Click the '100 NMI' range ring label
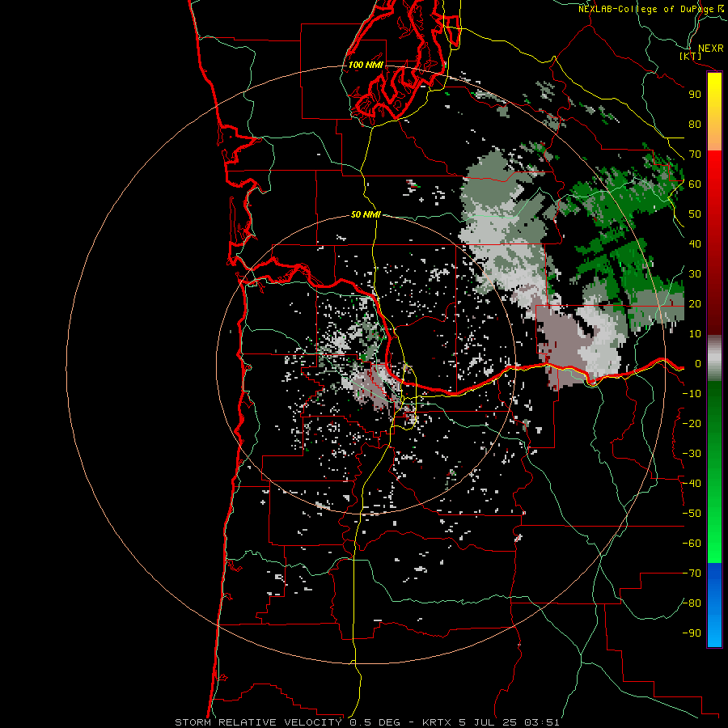This screenshot has width=728, height=728. click(x=366, y=65)
